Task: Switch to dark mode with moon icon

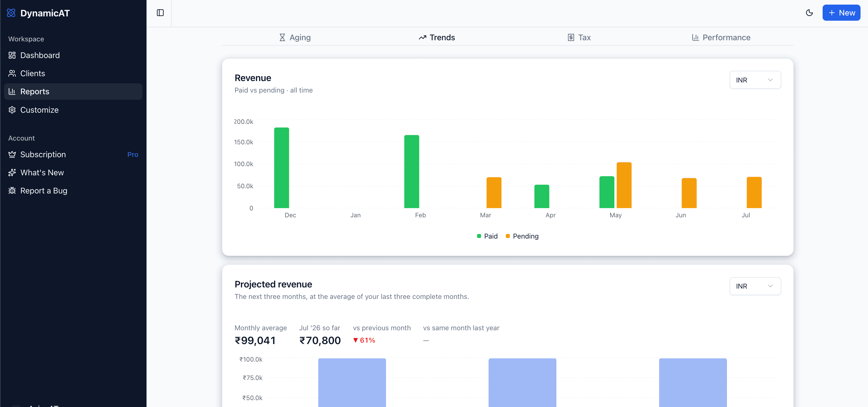Action: tap(809, 13)
